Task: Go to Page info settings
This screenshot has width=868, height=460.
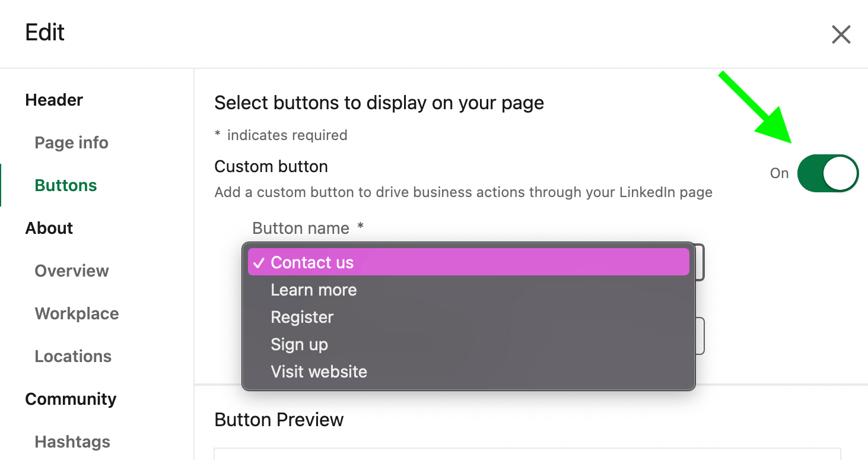Action: [71, 142]
